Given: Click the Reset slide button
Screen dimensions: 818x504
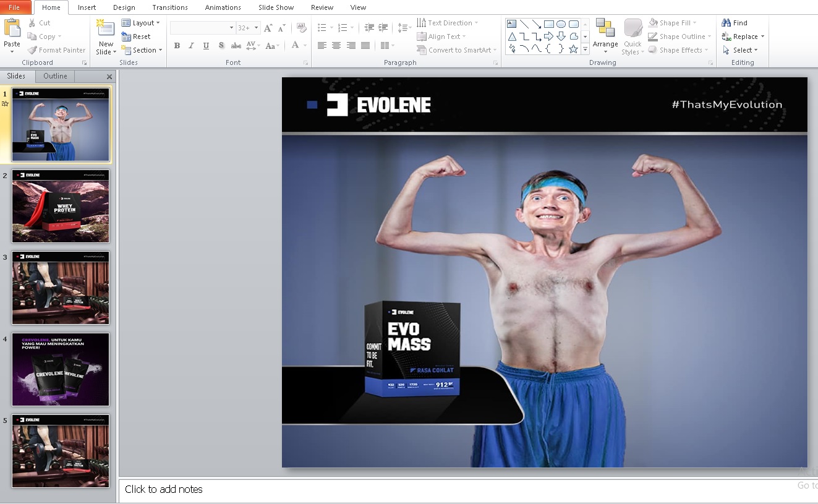Looking at the screenshot, I should 136,36.
